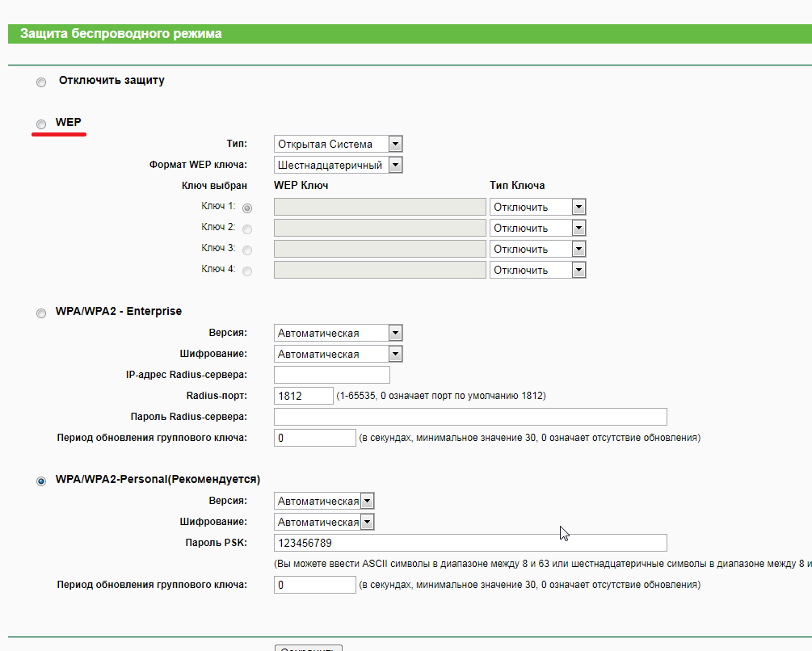Click the Radius-порт field showing 1812

click(303, 396)
